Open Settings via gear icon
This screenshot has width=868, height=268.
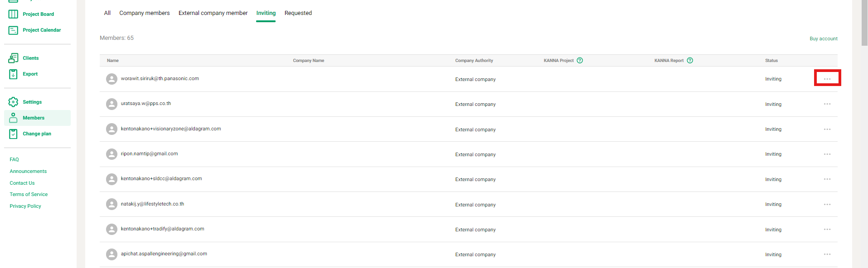pyautogui.click(x=13, y=102)
